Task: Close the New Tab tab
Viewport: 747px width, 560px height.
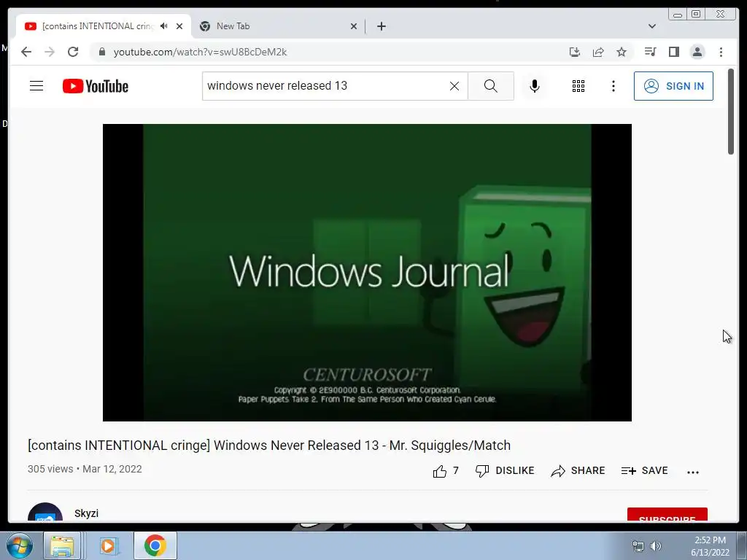Action: [354, 26]
